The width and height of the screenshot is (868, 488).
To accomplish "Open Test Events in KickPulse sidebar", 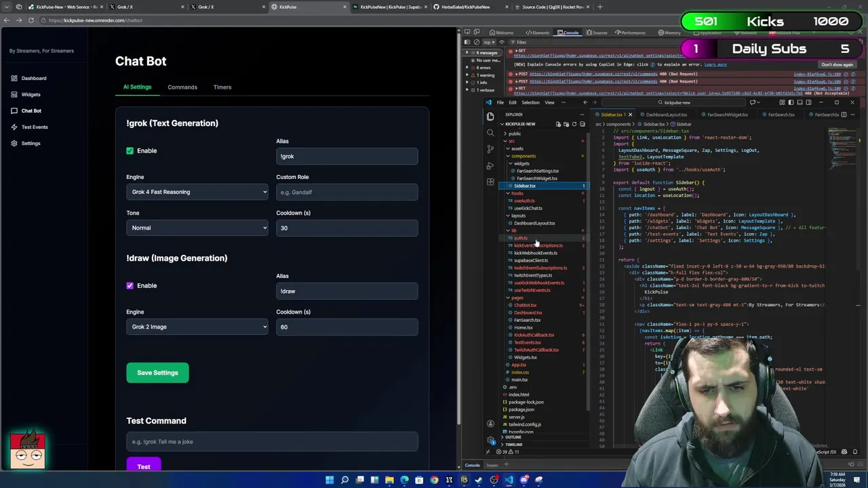I will pos(29,127).
